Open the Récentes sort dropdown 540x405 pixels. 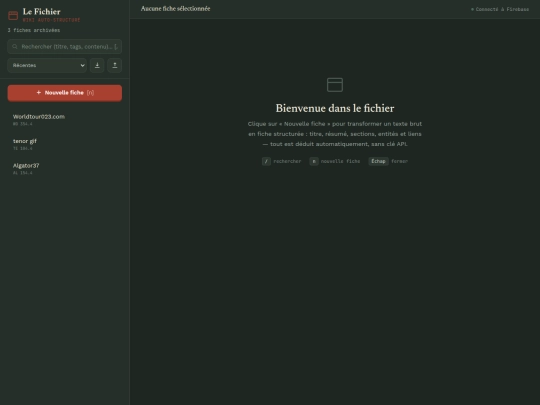[x=47, y=65]
